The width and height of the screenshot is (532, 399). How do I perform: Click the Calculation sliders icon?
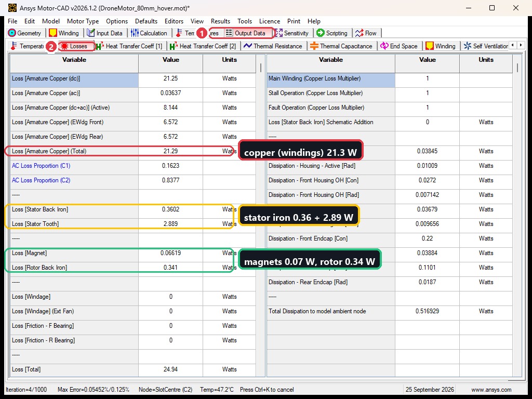[x=135, y=33]
